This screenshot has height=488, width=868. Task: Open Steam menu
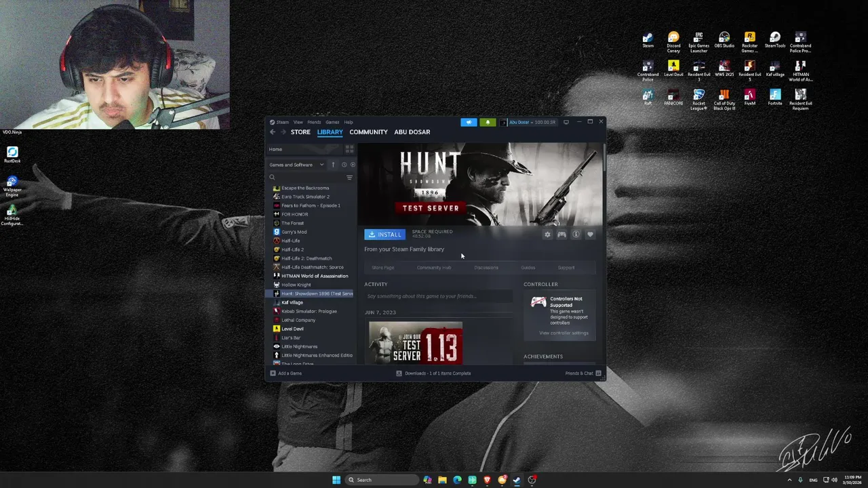coord(282,122)
